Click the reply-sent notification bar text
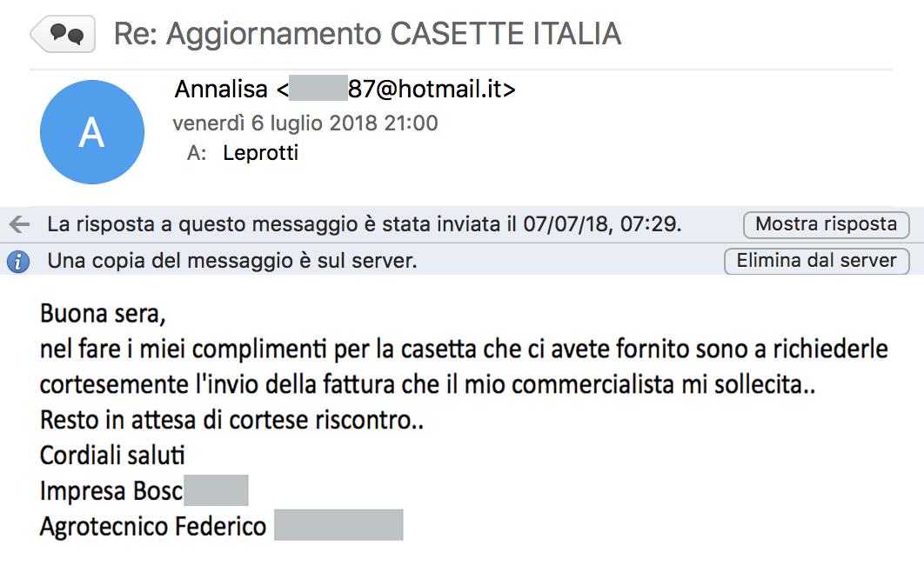924x579 pixels. pyautogui.click(x=365, y=224)
